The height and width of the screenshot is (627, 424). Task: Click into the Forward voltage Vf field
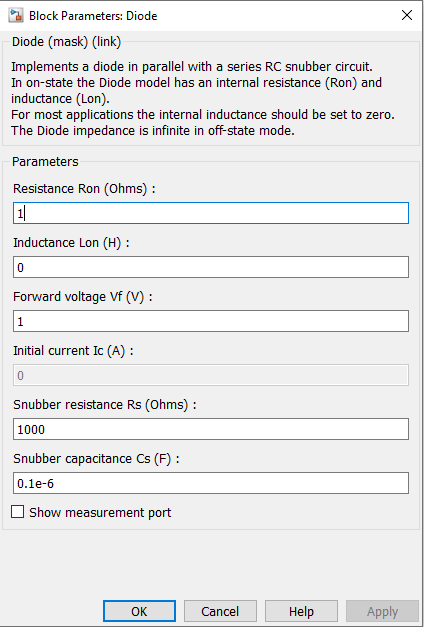(x=211, y=321)
